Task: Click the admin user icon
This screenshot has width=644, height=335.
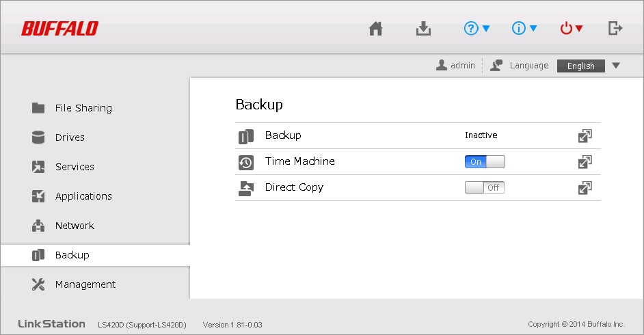Action: [442, 65]
